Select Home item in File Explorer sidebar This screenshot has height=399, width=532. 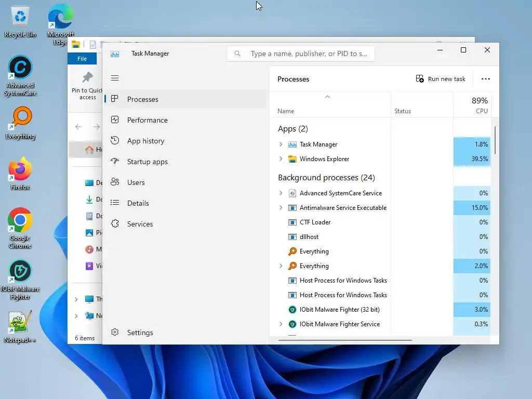pos(86,149)
